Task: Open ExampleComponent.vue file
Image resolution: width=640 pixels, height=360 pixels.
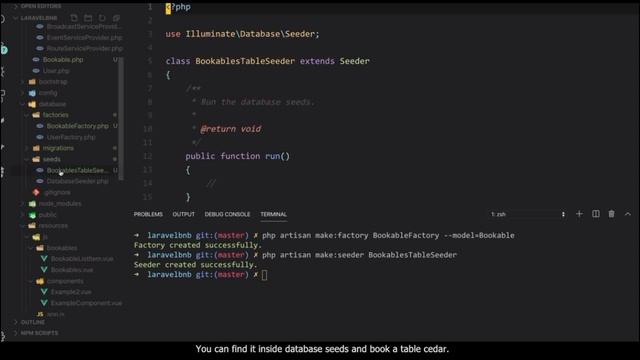Action: (86, 303)
